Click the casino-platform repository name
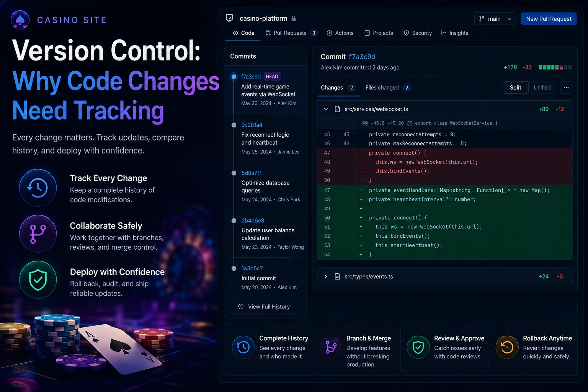This screenshot has width=588, height=392. click(263, 18)
